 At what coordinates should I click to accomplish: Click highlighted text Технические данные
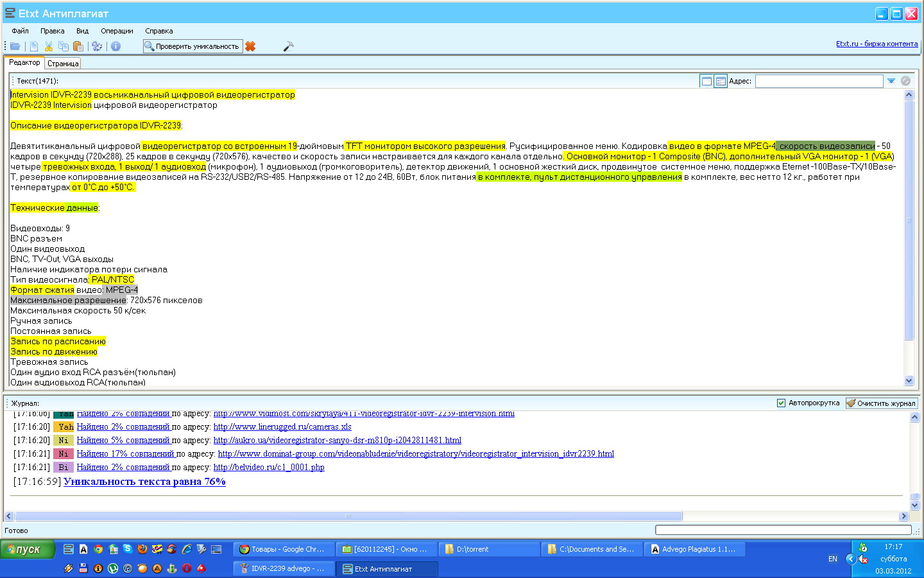pos(54,208)
